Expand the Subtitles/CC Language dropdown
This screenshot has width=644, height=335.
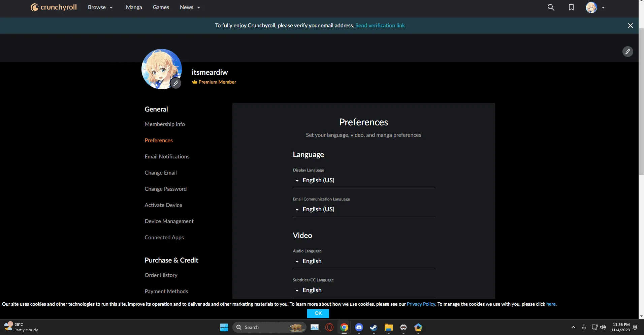[x=364, y=291]
